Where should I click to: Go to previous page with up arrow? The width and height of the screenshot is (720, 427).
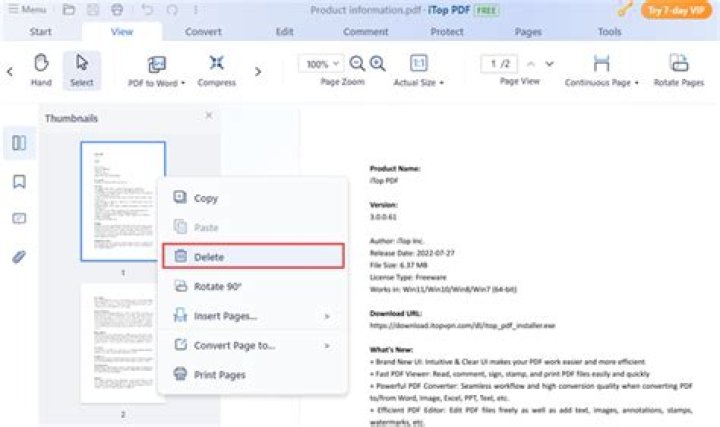pyautogui.click(x=531, y=64)
